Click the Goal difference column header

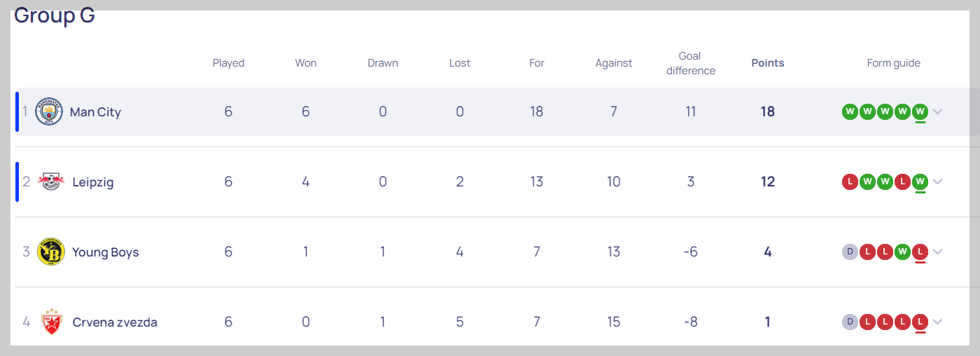(x=691, y=63)
